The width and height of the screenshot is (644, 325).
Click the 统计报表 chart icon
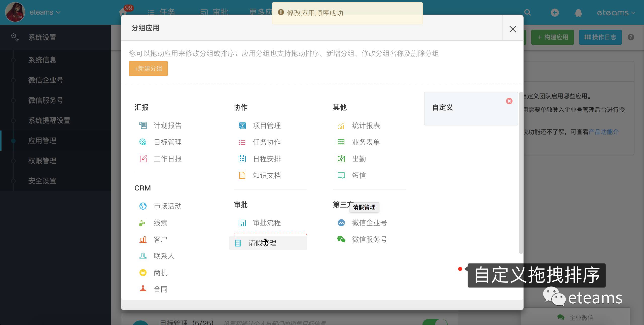(x=341, y=125)
